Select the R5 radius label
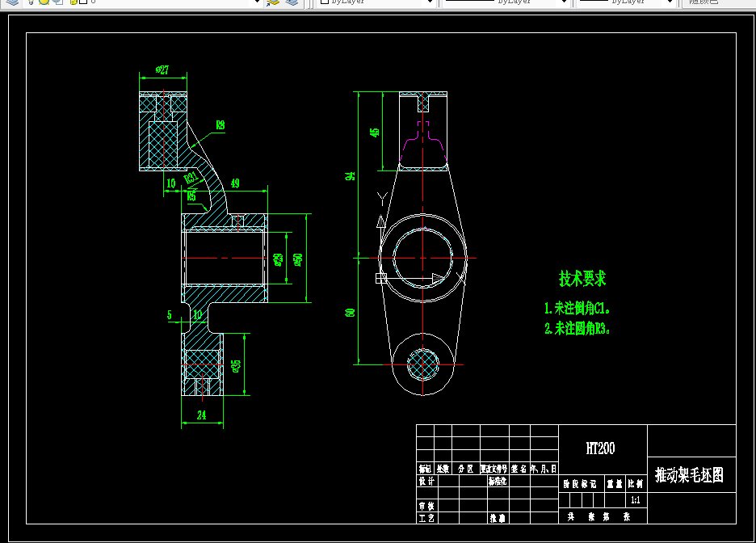The image size is (756, 543). click(191, 196)
